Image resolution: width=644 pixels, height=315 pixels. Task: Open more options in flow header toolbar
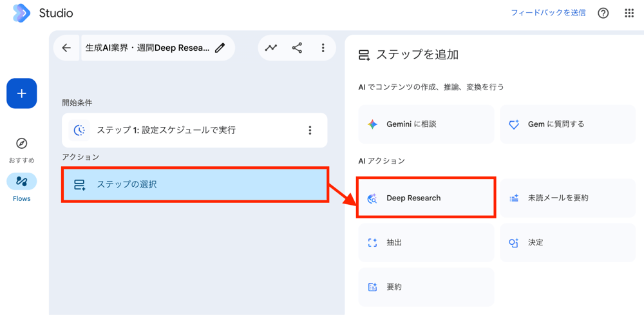pos(323,48)
